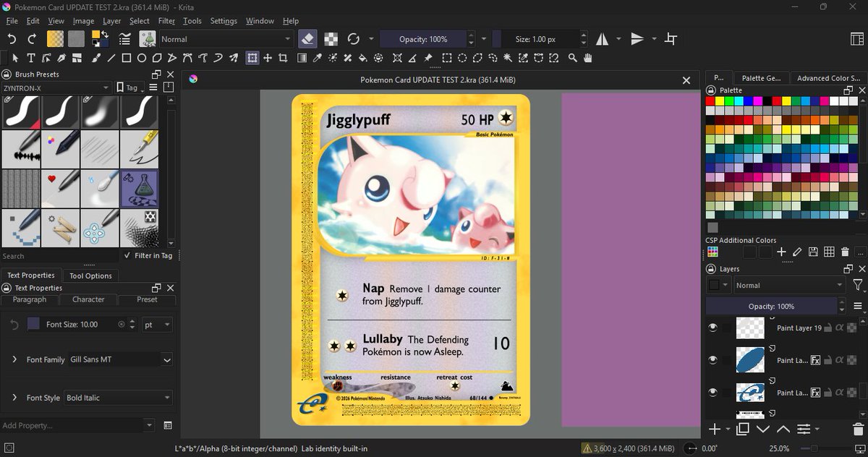Image resolution: width=868 pixels, height=457 pixels.
Task: Select the Rectangular Selection tool
Action: 447,58
